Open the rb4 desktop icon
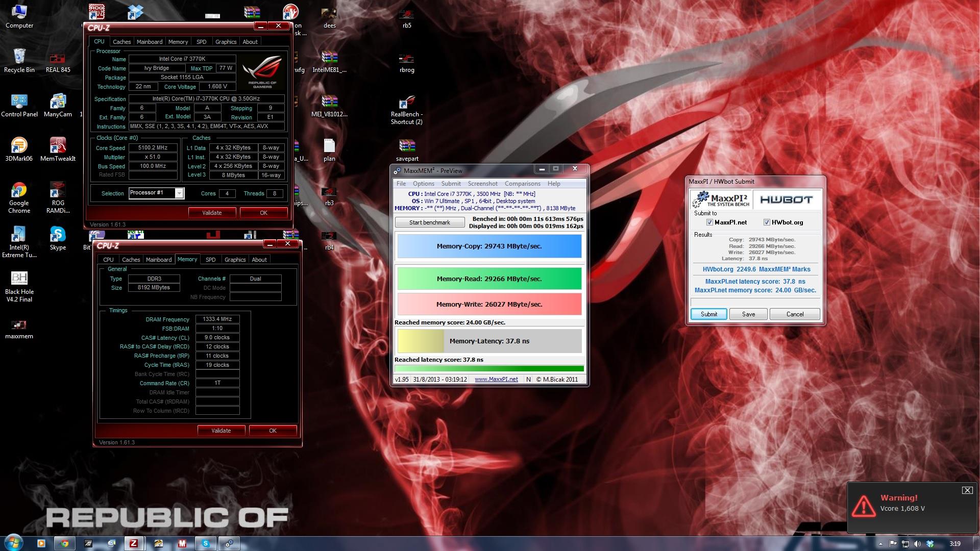This screenshot has width=980, height=551. tap(329, 239)
